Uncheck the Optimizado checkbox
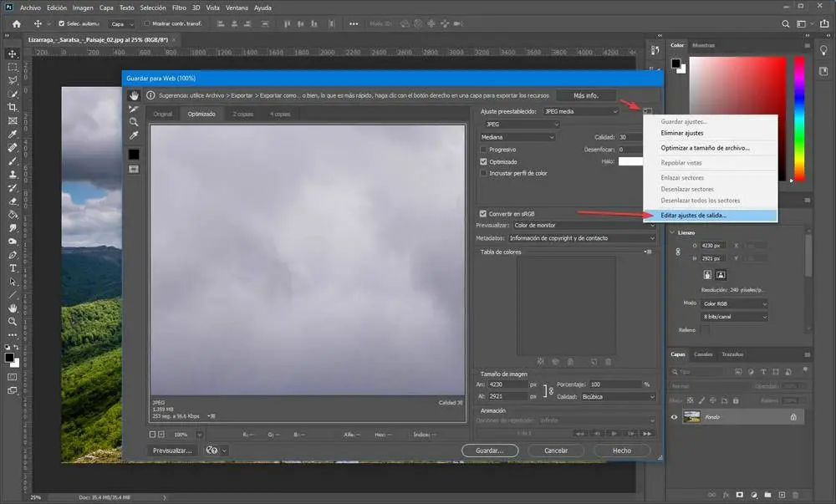Viewport: 836px width, 504px height. point(483,161)
